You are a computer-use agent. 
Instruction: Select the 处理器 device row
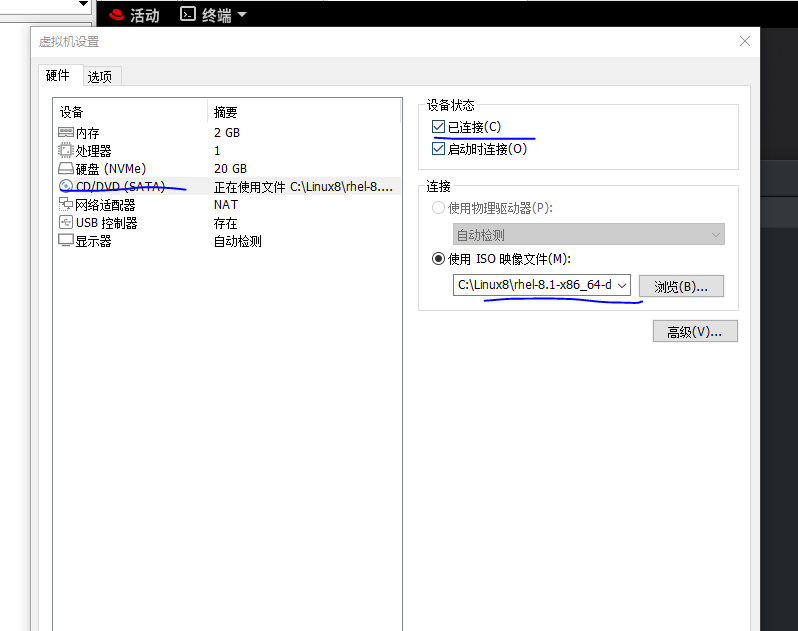pyautogui.click(x=227, y=151)
